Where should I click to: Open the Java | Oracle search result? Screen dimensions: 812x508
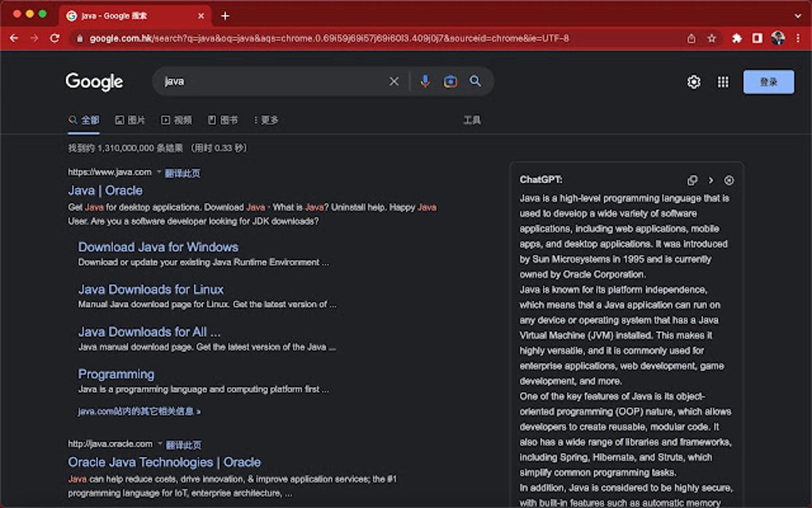pyautogui.click(x=104, y=190)
